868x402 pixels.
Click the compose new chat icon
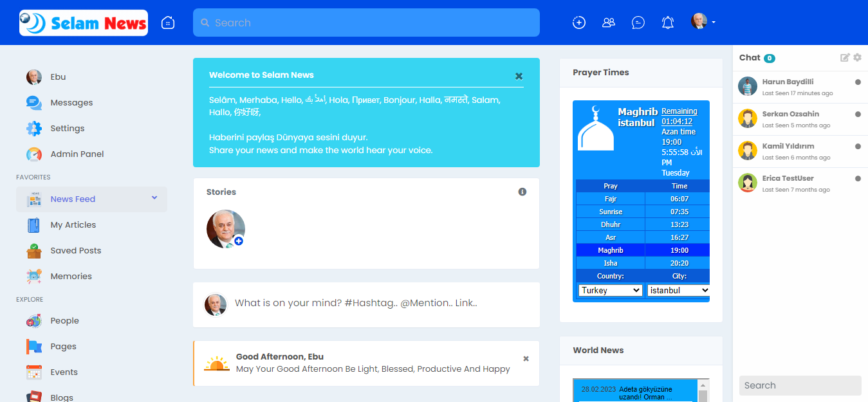click(x=845, y=58)
